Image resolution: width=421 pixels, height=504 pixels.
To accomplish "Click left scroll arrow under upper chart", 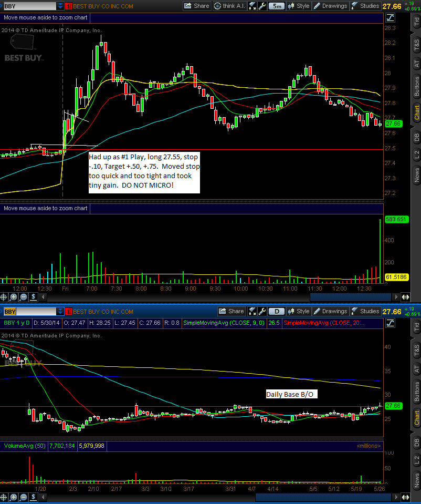I will coord(43,297).
